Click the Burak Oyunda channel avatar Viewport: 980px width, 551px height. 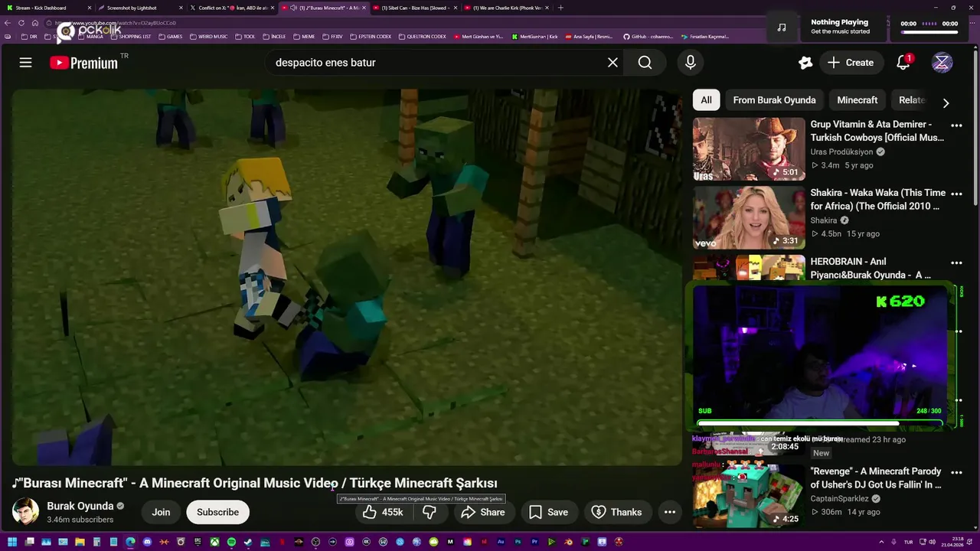tap(25, 512)
